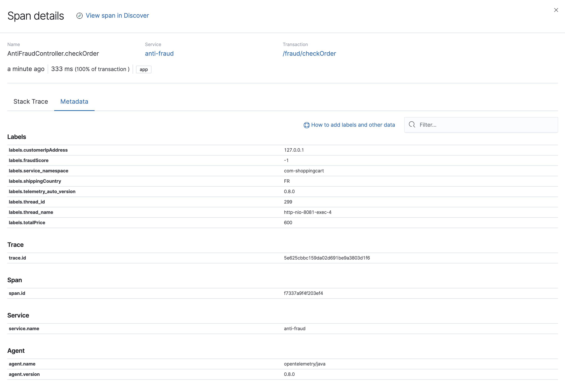Click the app badge
This screenshot has width=565, height=392.
144,69
